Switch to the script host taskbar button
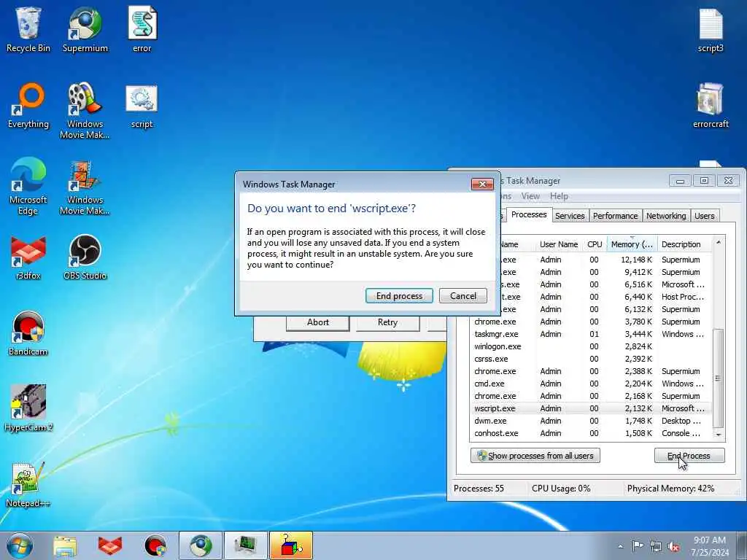Viewport: 747px width, 560px height. pyautogui.click(x=291, y=545)
